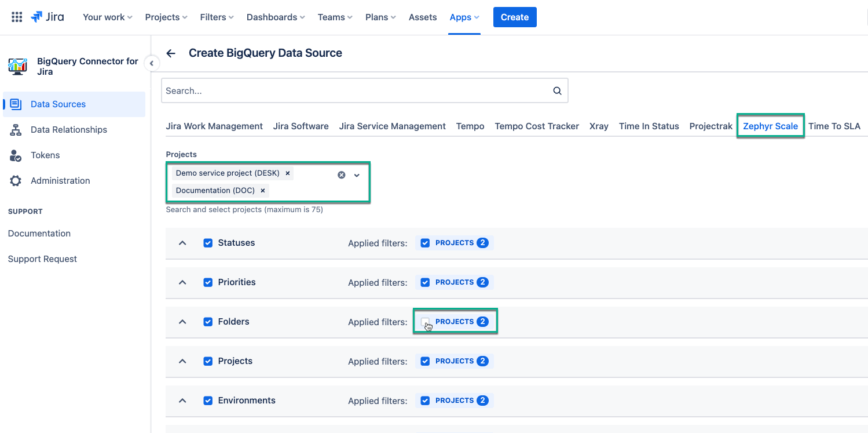Clear all selected projects with the circle X

342,175
